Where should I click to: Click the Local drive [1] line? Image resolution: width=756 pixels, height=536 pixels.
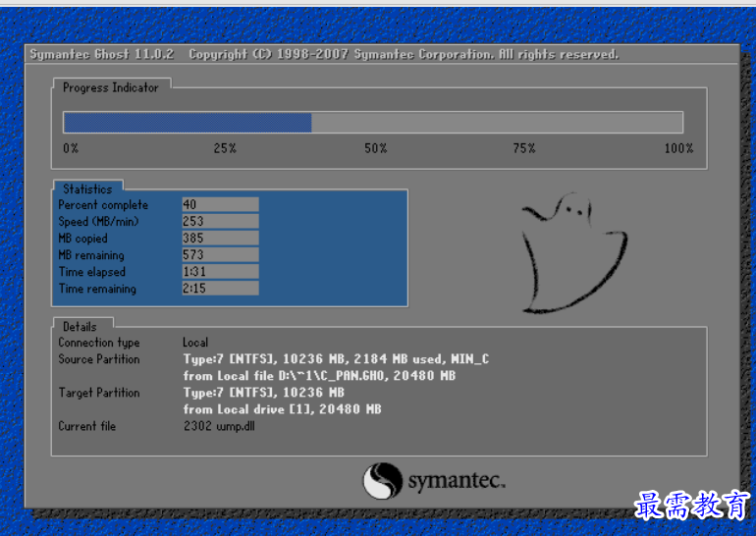pyautogui.click(x=282, y=409)
